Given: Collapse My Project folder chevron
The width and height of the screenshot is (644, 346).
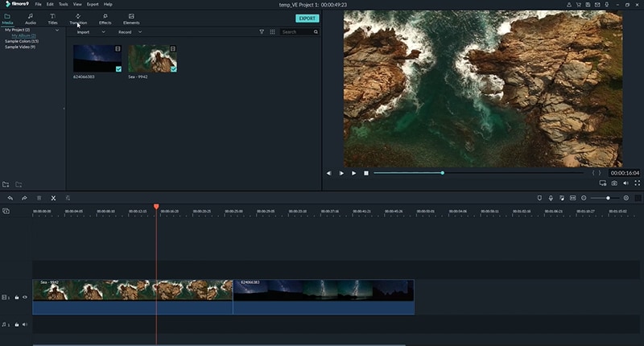Looking at the screenshot, I should [x=57, y=30].
